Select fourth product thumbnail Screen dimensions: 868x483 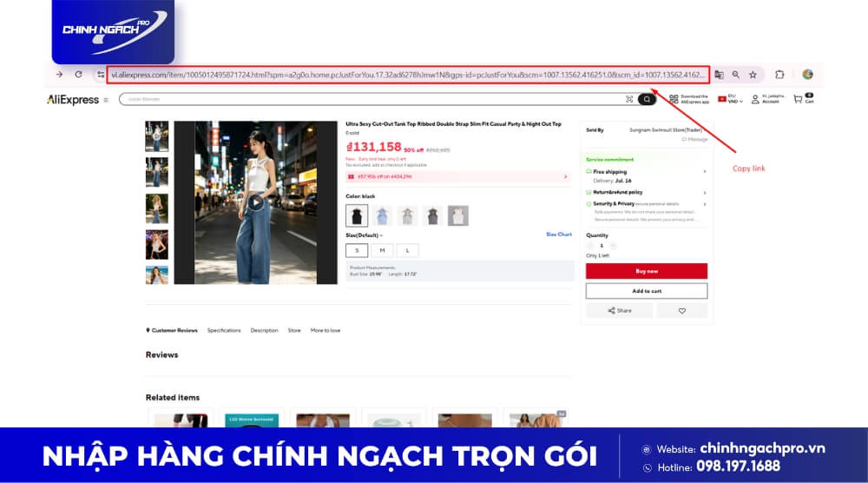[156, 244]
